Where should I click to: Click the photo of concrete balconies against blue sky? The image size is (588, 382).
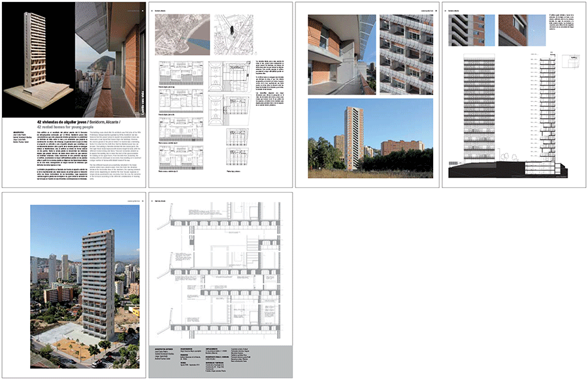click(x=471, y=31)
